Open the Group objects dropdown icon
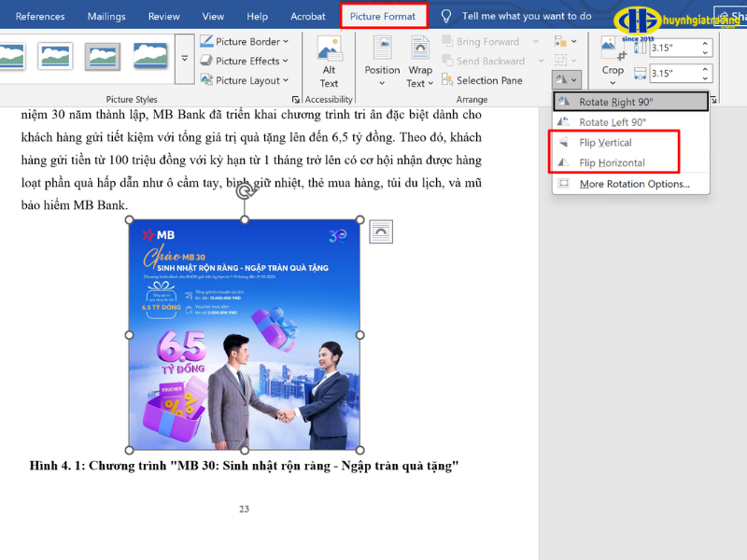The image size is (747, 560). (566, 61)
